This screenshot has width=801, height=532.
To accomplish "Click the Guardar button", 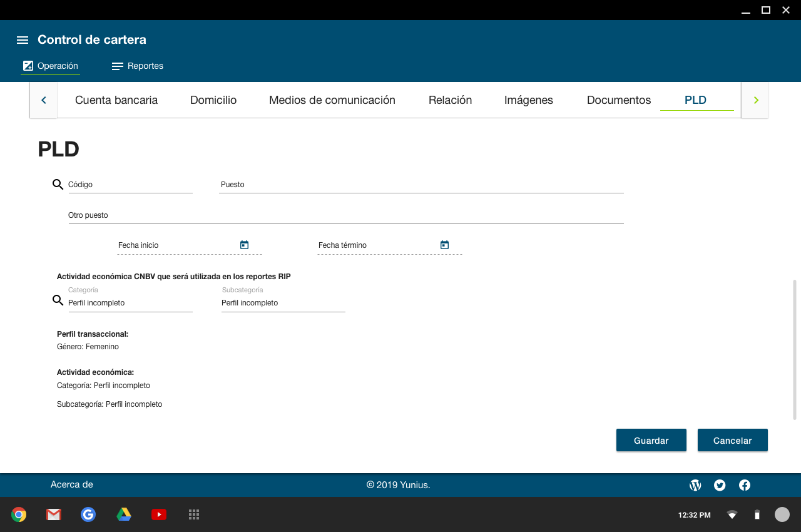I will pyautogui.click(x=651, y=441).
